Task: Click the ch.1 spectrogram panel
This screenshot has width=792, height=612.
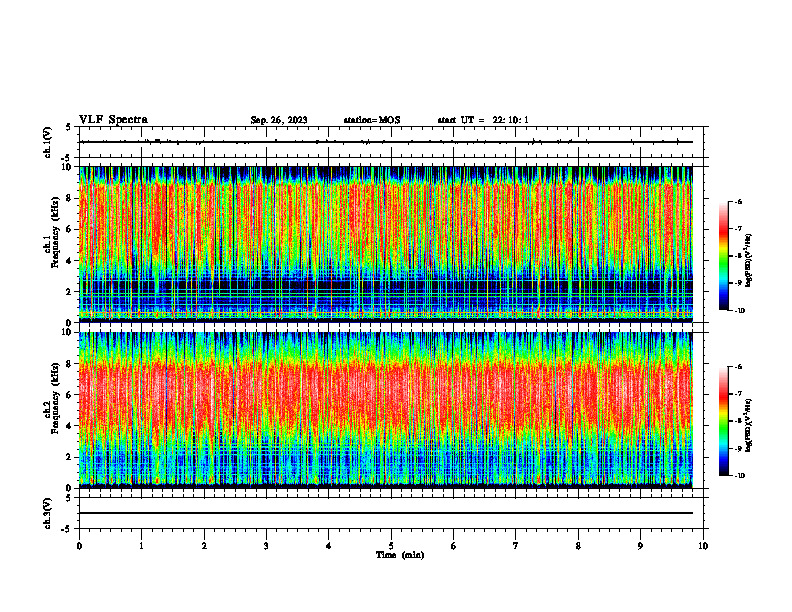Action: pyautogui.click(x=385, y=244)
